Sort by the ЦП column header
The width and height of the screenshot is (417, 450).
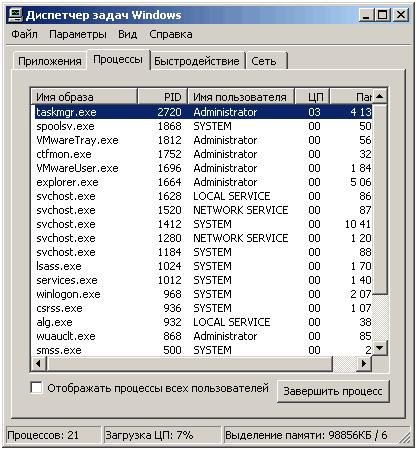coord(312,97)
